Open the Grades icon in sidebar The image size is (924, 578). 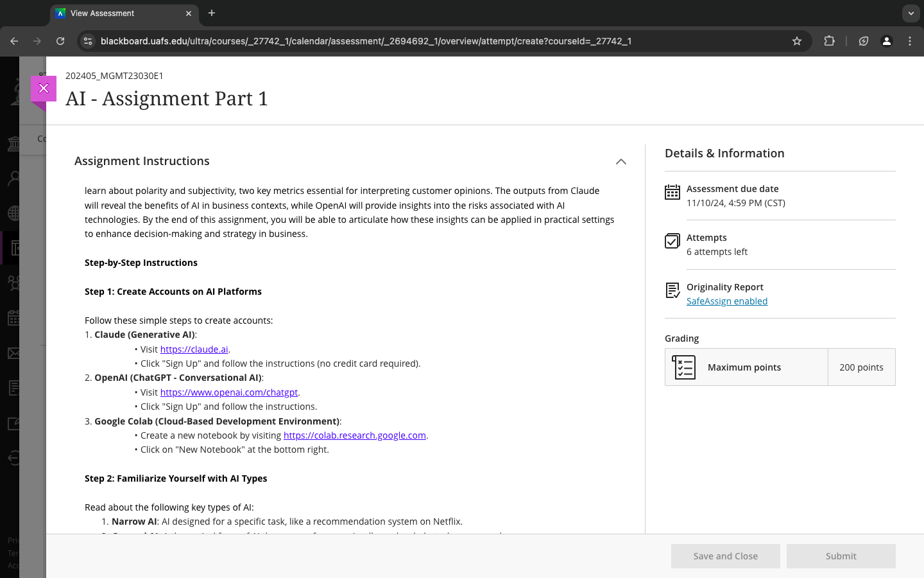pyautogui.click(x=14, y=388)
